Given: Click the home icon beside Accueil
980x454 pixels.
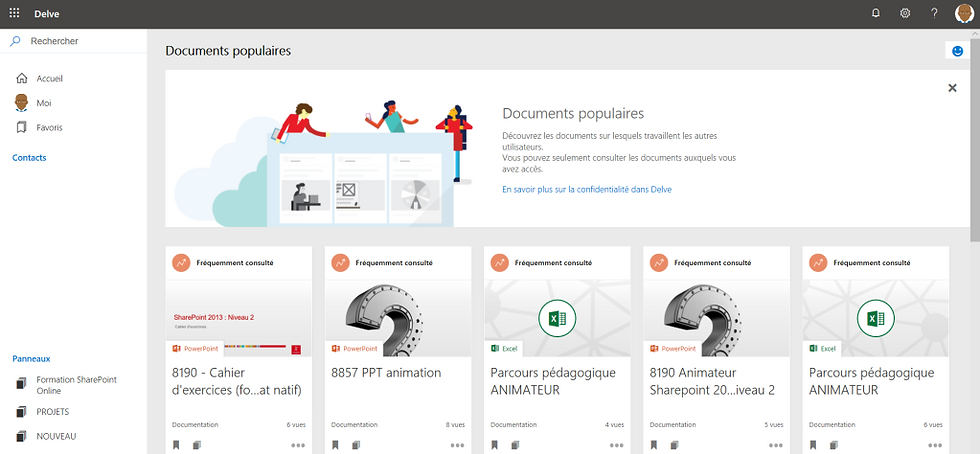Looking at the screenshot, I should click(21, 78).
